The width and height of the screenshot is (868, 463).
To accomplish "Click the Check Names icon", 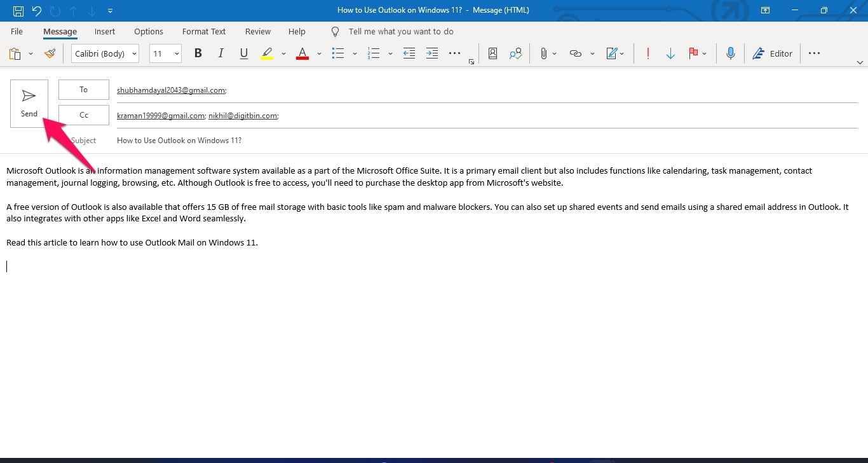I will click(x=515, y=54).
